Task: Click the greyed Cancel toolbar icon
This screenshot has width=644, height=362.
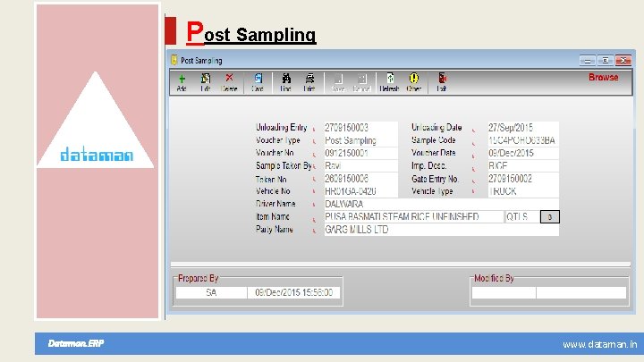Action: tap(362, 82)
